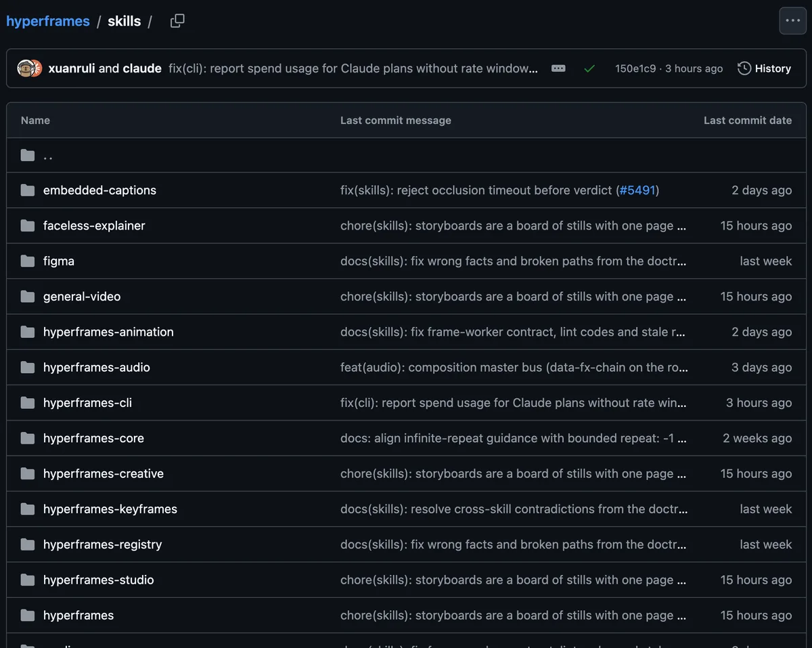Open pull request #5491 link

click(x=637, y=190)
